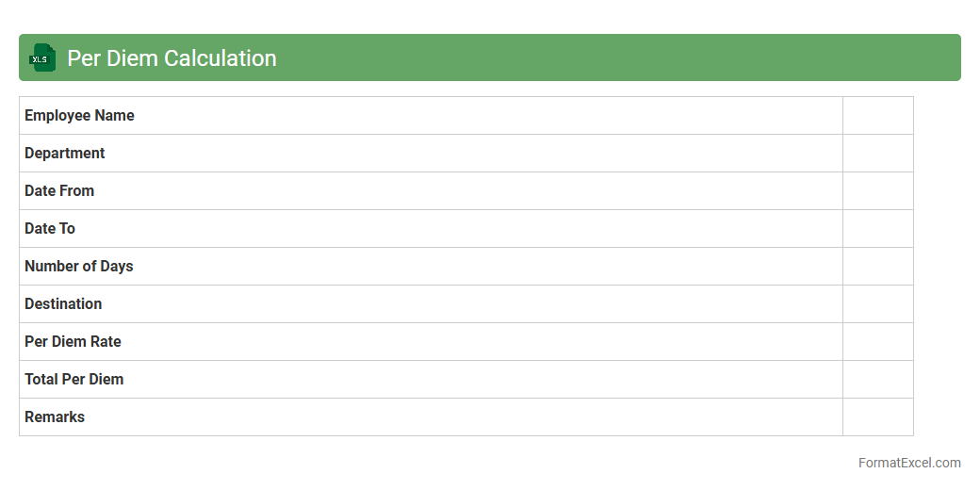980x490 pixels.
Task: Select the Total Per Diem label cell
Action: pyautogui.click(x=431, y=380)
